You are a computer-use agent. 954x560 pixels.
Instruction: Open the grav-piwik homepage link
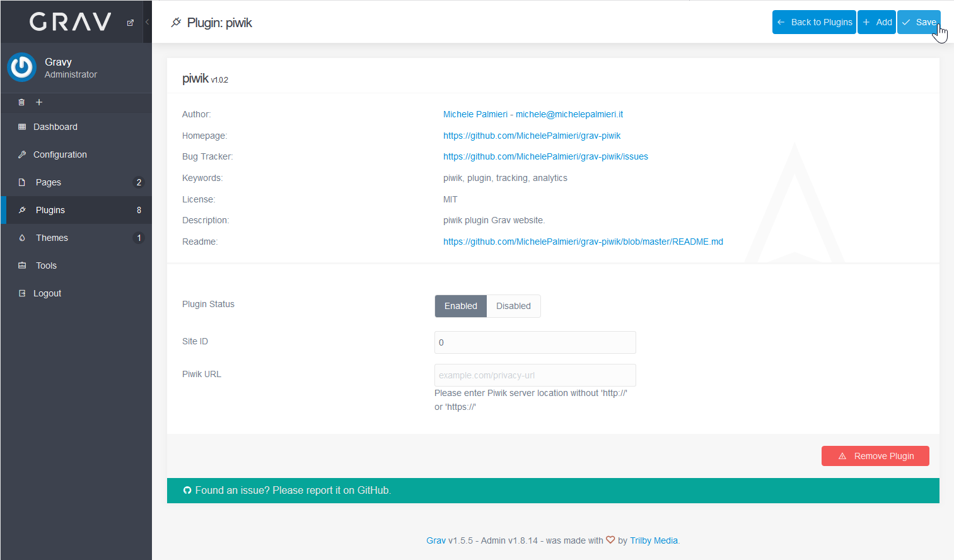(532, 136)
